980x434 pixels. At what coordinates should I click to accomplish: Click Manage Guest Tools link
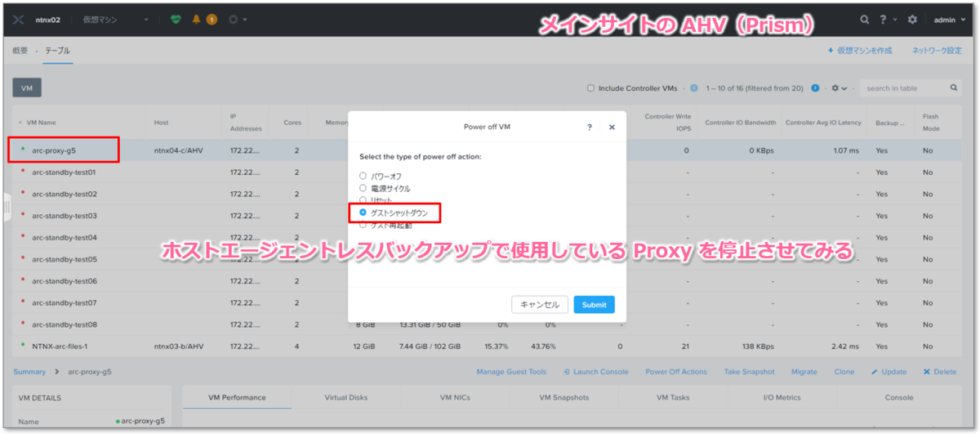[511, 372]
